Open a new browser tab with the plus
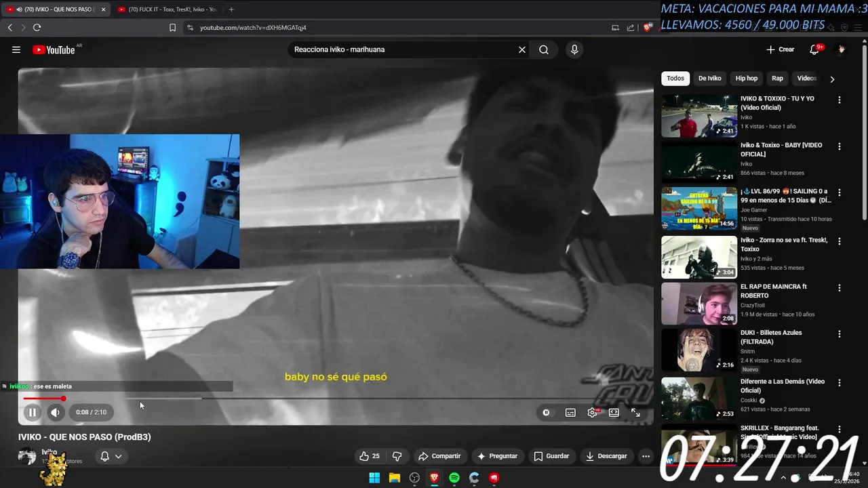Image resolution: width=868 pixels, height=488 pixels. [231, 9]
